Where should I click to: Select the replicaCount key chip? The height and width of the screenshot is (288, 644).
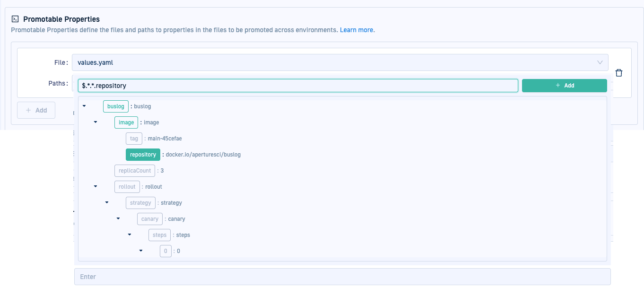(x=135, y=171)
